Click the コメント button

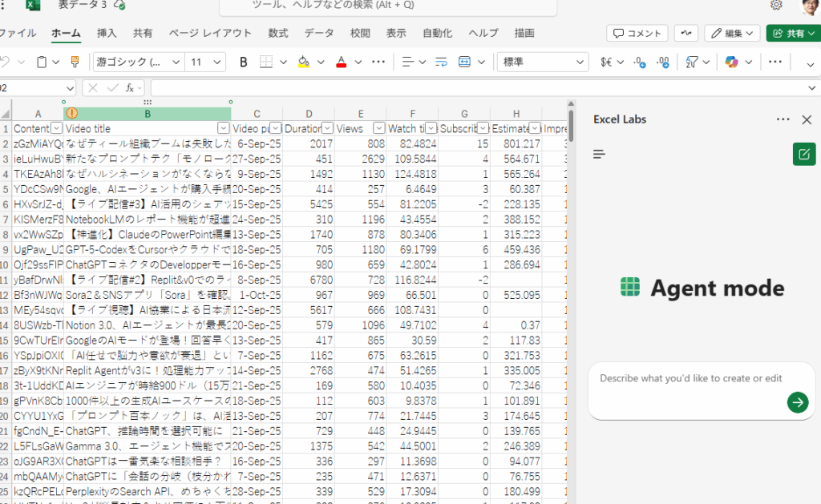pyautogui.click(x=637, y=33)
